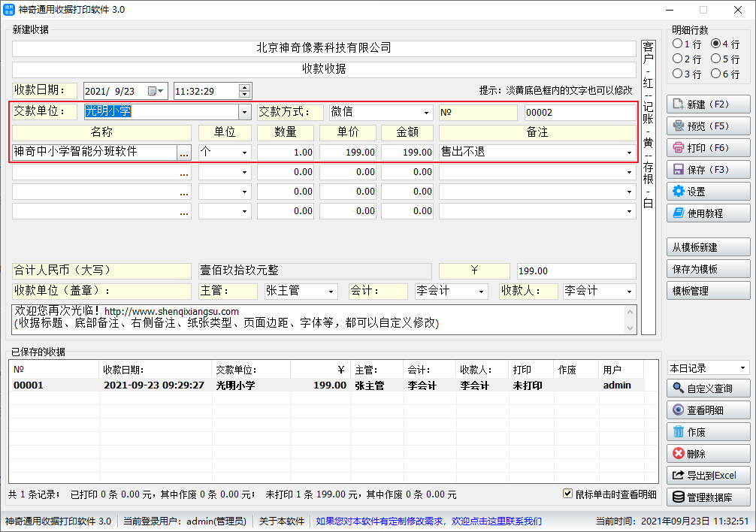Click 查看明细 button
The height and width of the screenshot is (532, 756).
[x=708, y=410]
